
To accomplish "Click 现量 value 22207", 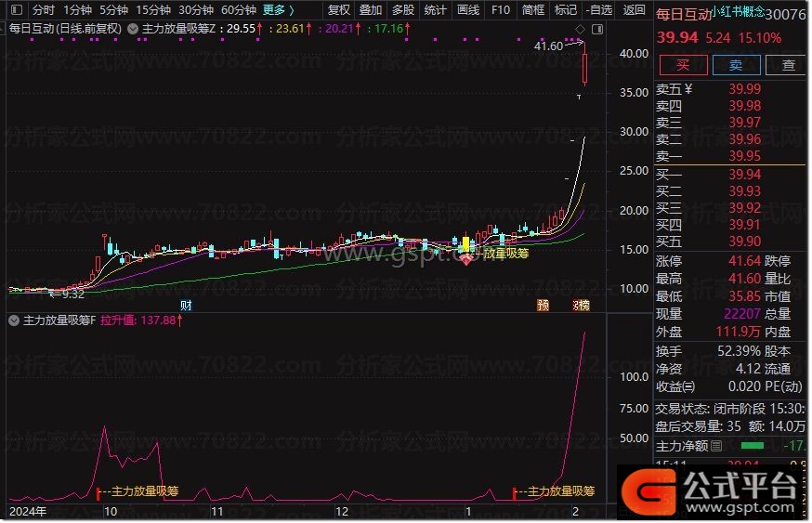I will point(742,314).
